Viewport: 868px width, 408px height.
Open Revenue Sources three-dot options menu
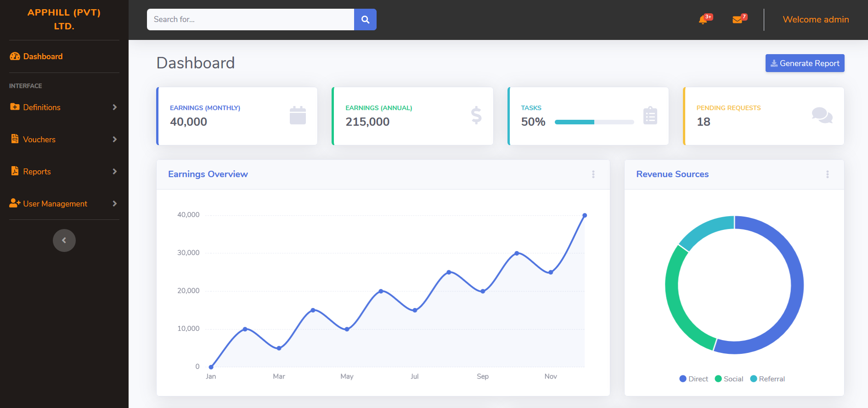tap(828, 174)
